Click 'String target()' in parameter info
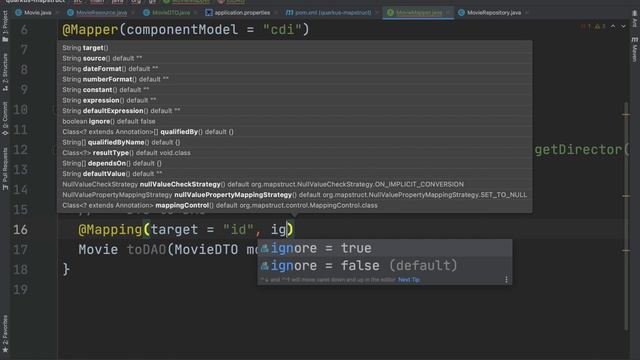 coord(85,48)
